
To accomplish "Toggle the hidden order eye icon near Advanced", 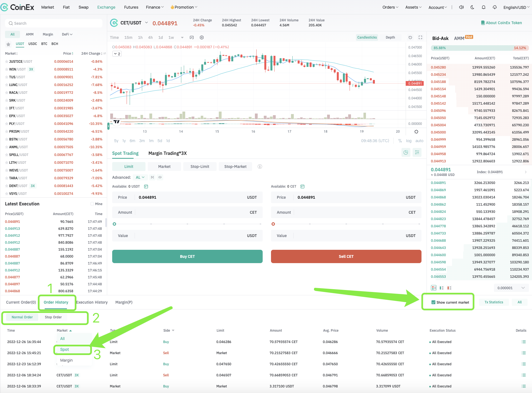I will [160, 177].
